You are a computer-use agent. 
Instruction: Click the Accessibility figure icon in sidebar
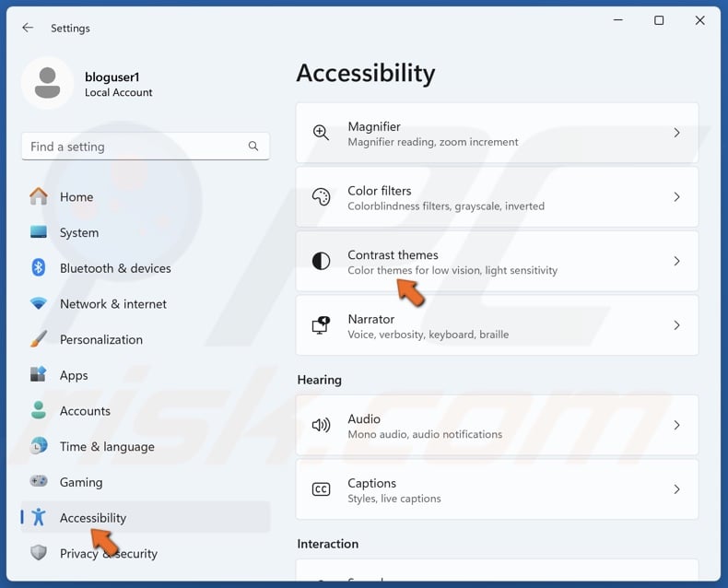(x=39, y=517)
